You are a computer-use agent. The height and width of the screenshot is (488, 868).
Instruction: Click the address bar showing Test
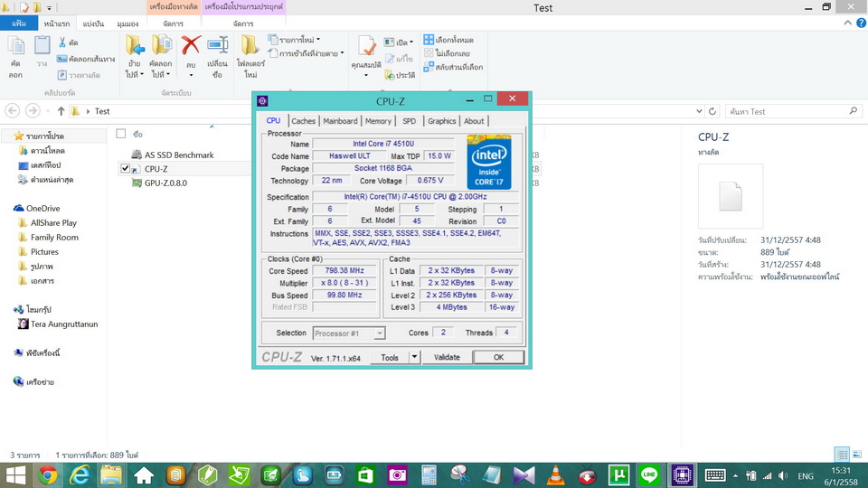(388, 111)
